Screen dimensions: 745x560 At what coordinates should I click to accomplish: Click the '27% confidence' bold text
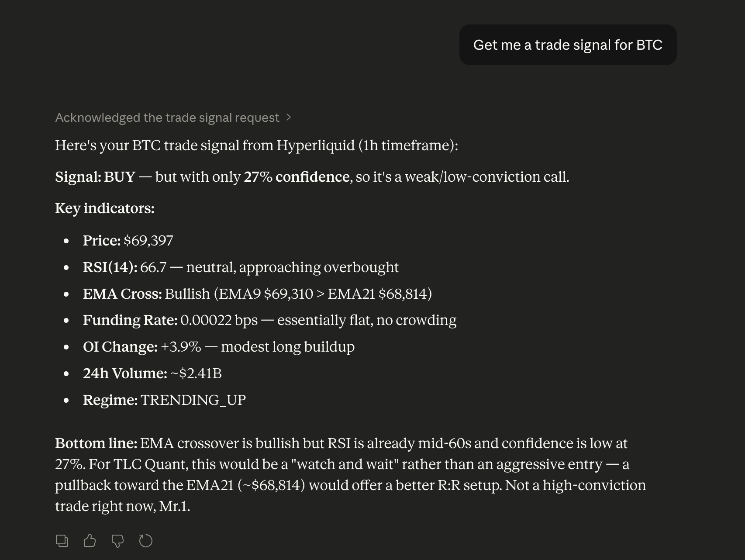click(x=296, y=177)
